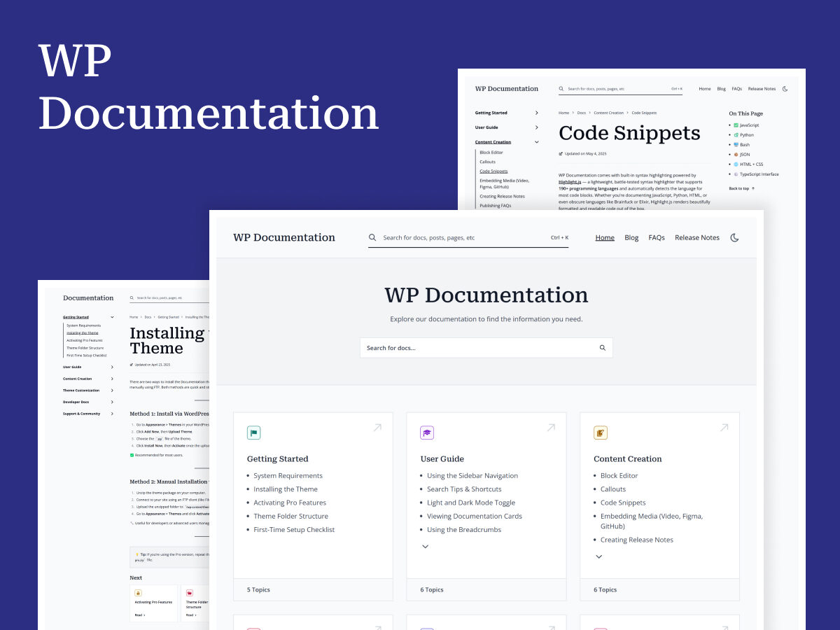840x630 pixels.
Task: Click Back to top in the right sidebar
Action: point(738,188)
